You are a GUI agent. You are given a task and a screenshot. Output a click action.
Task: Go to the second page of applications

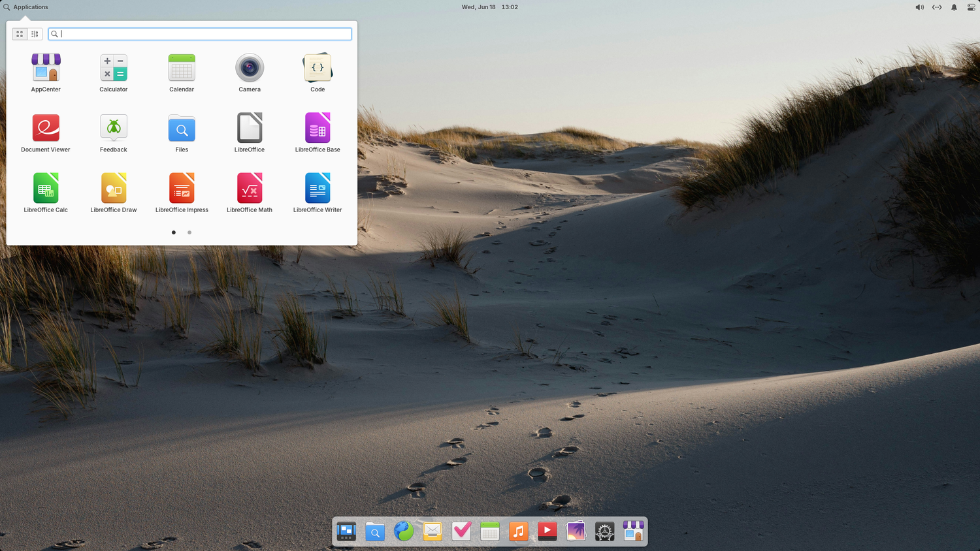[189, 232]
